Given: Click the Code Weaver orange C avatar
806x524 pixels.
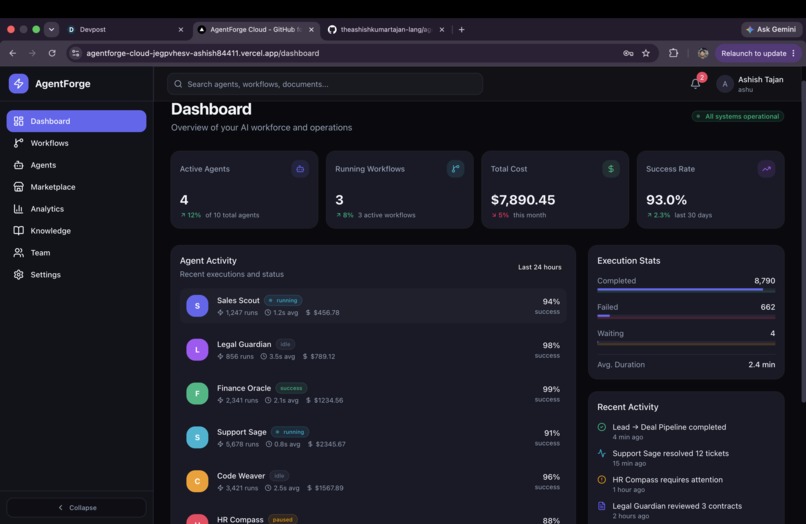Looking at the screenshot, I should [197, 481].
